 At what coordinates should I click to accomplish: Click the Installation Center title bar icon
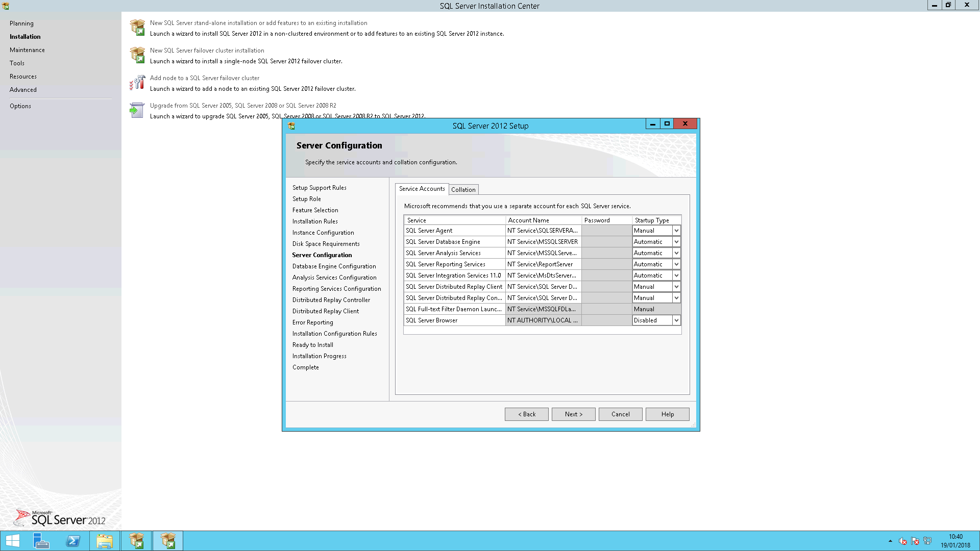[x=6, y=6]
